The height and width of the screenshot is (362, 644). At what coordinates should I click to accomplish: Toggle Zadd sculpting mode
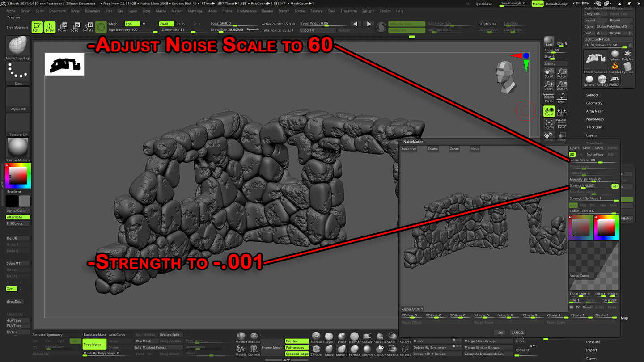coord(166,24)
